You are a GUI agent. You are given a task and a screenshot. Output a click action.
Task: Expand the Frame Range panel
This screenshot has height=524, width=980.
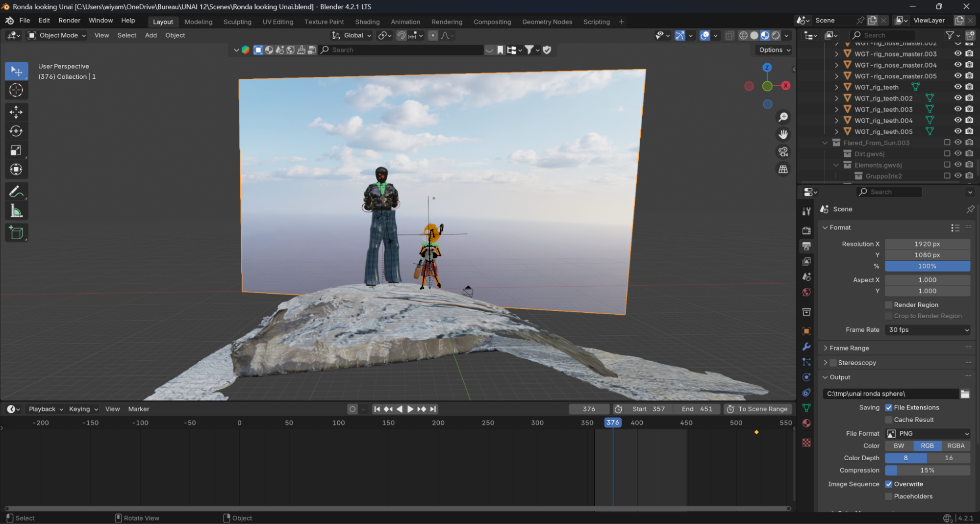[849, 348]
